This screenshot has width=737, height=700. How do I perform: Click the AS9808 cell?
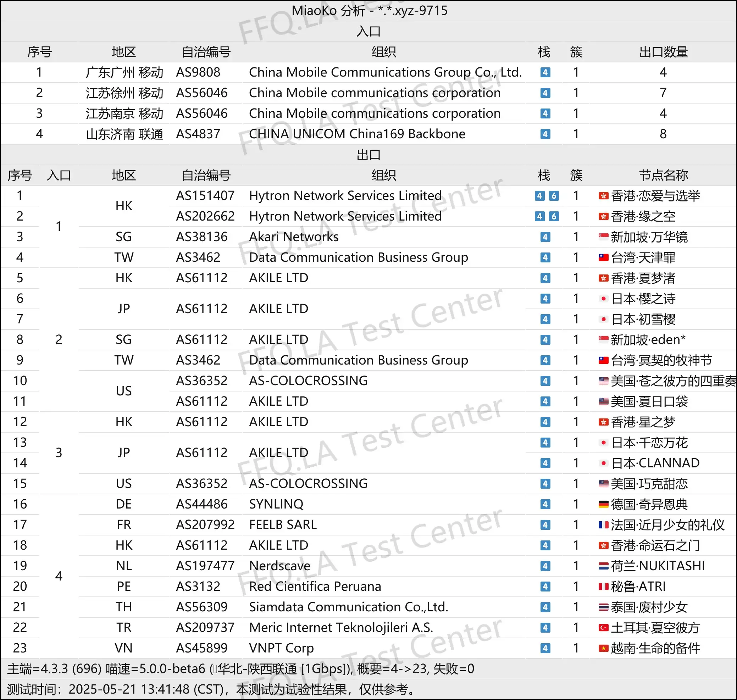pos(198,72)
